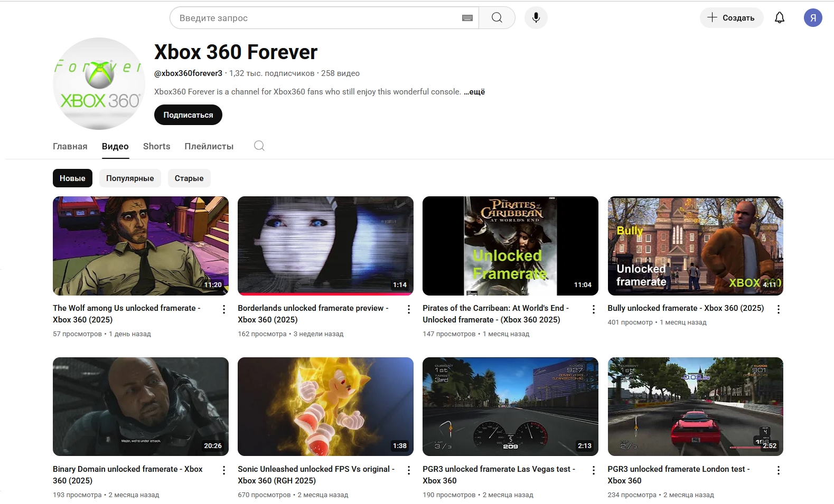Select the Старые sort filter
Viewport: 834px width, 504px height.
point(189,178)
